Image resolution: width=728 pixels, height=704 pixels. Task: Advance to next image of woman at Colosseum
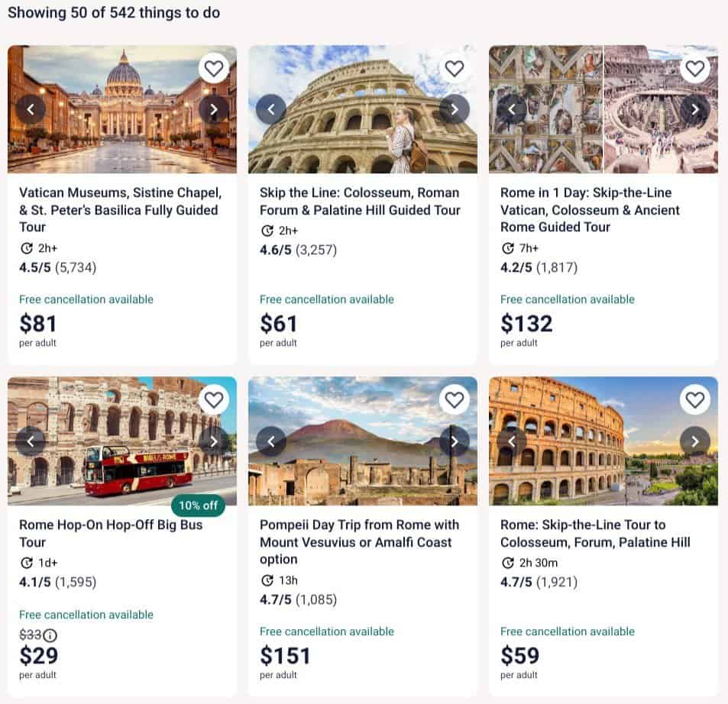pos(454,109)
